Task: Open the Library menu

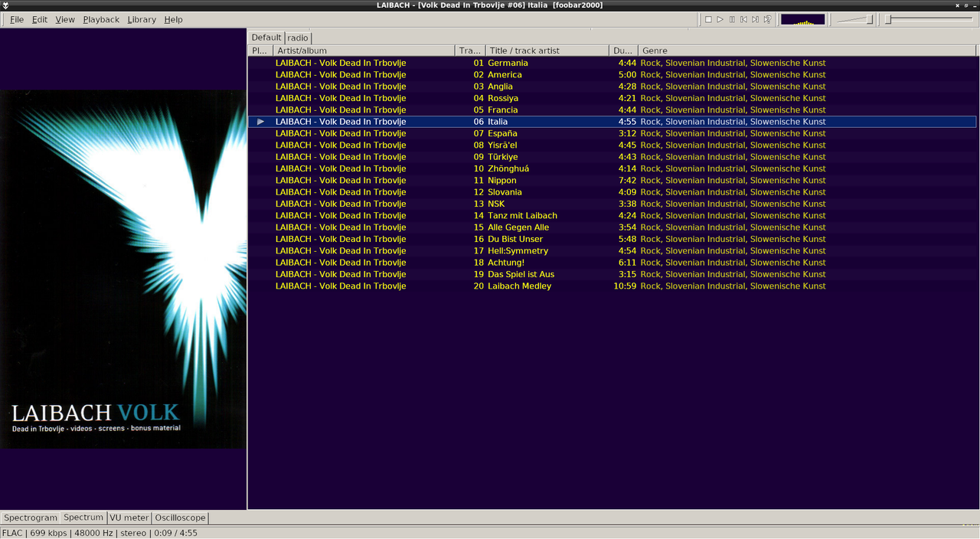Action: 142,19
